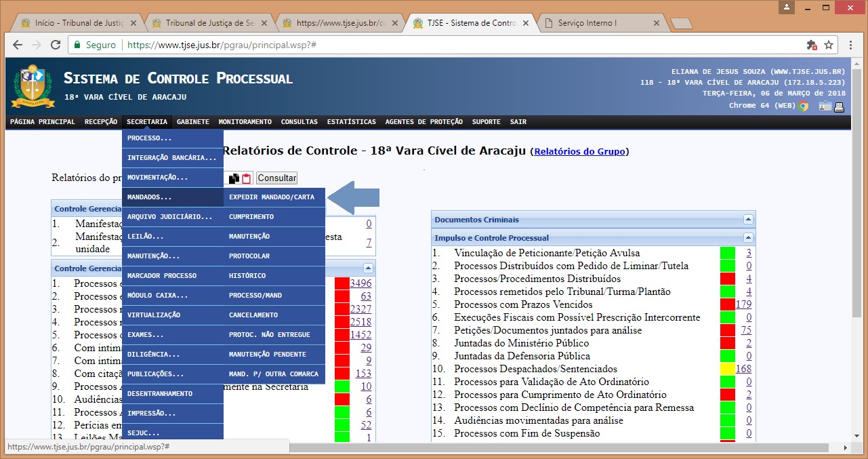Click the yellow status box for Processos Despachados/Sentenciados
This screenshot has height=459, width=868.
727,369
